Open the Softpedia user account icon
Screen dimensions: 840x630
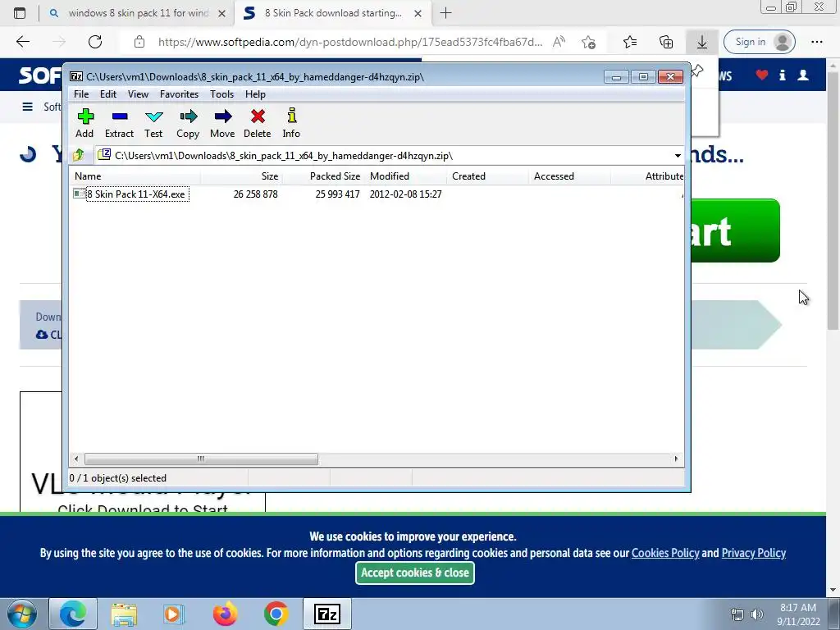click(803, 75)
